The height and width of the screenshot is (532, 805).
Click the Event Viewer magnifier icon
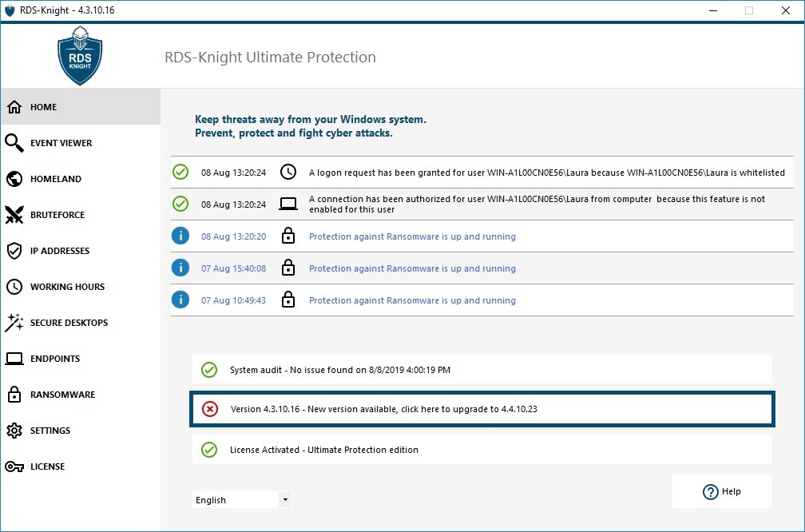(14, 143)
